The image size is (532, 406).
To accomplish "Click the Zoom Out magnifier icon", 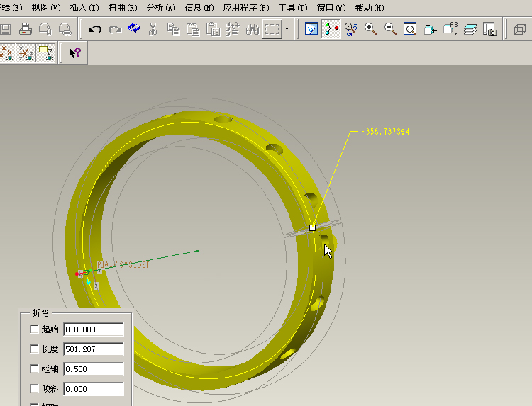I will [390, 29].
